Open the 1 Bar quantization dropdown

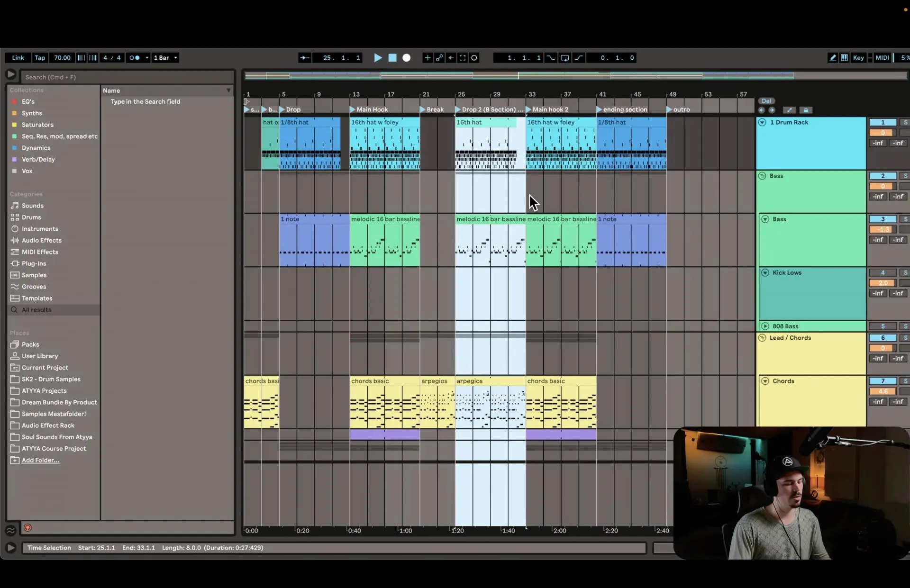(x=165, y=58)
